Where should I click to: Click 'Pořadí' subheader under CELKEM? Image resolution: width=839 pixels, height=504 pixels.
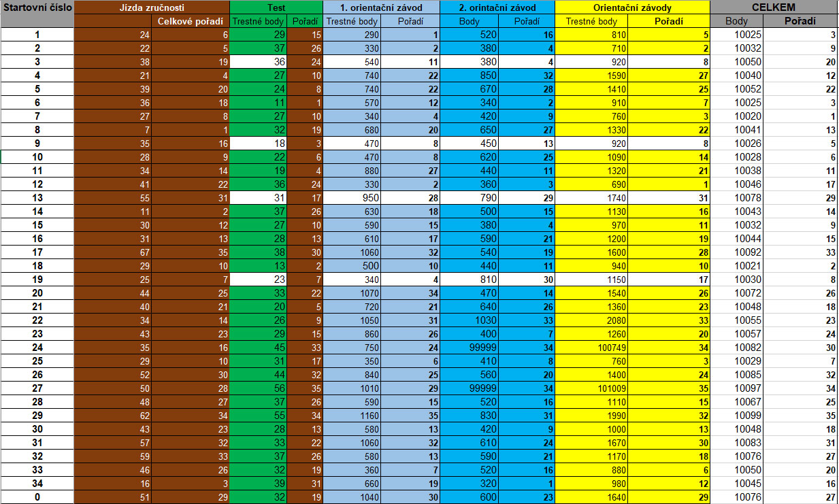click(801, 21)
